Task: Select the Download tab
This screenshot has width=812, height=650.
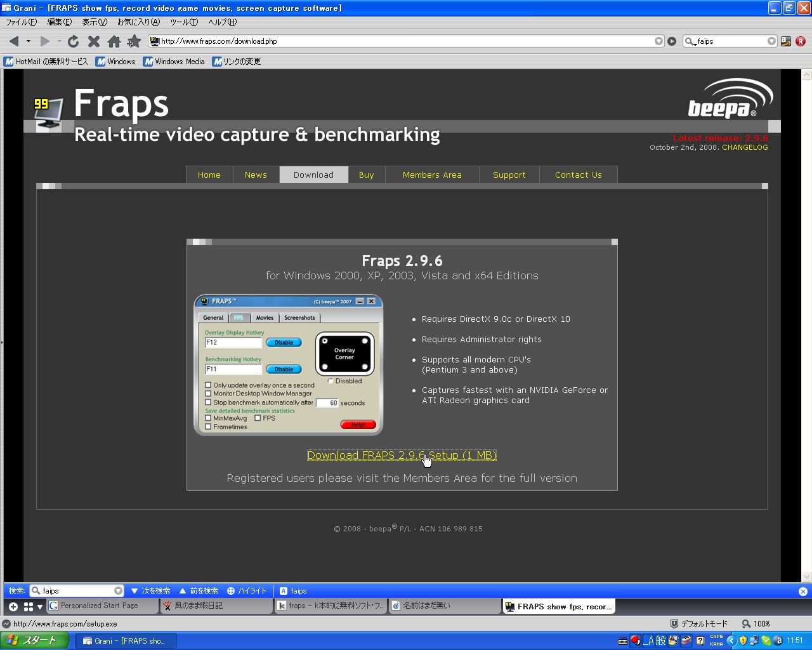Action: (314, 175)
